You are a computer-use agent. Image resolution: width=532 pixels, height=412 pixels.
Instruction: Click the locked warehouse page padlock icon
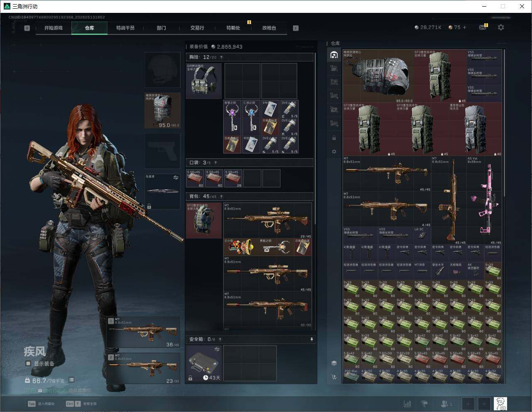334,138
